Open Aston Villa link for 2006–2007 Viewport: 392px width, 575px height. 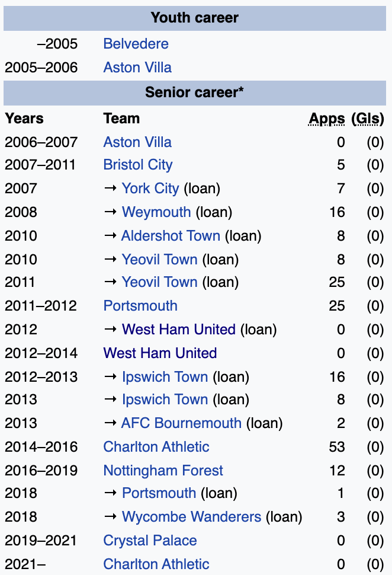click(x=137, y=142)
